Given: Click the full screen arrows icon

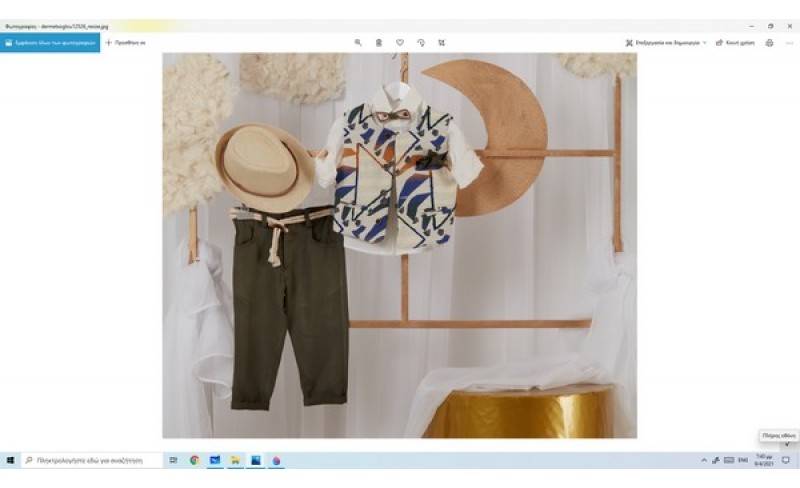Looking at the screenshot, I should [x=787, y=445].
